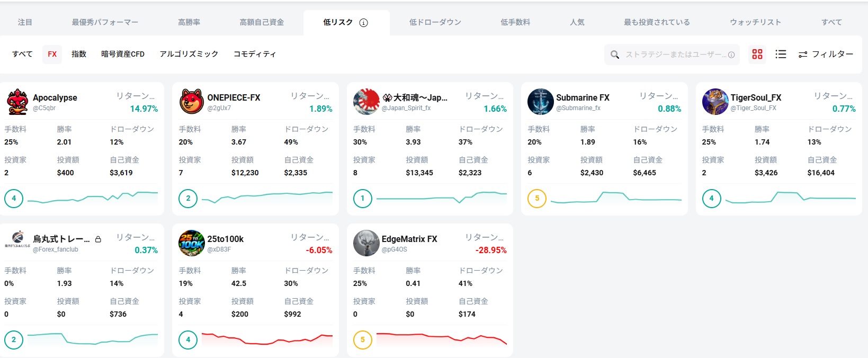Open the 25to100k strategy name link

click(x=226, y=239)
